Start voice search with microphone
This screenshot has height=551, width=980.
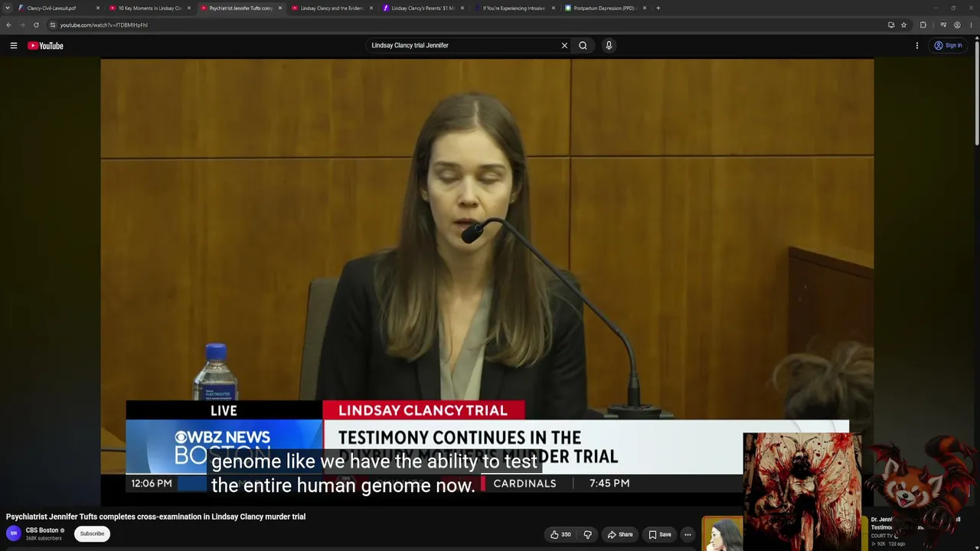coord(609,45)
